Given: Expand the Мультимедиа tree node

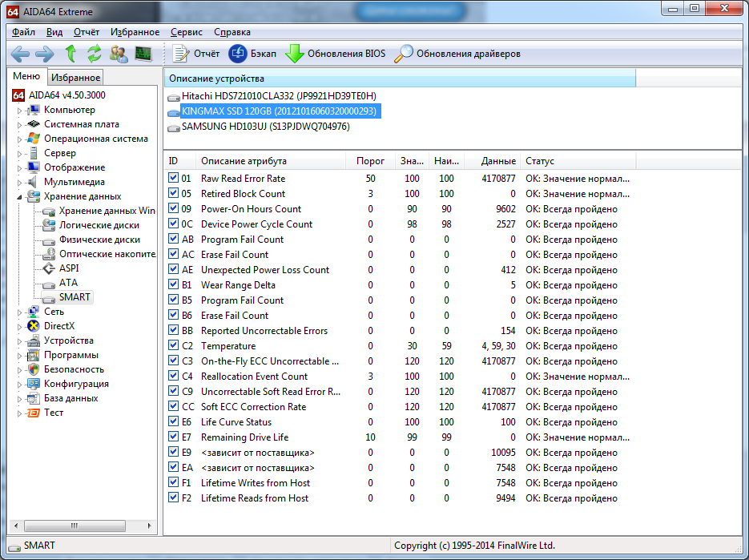Looking at the screenshot, I should pyautogui.click(x=19, y=183).
